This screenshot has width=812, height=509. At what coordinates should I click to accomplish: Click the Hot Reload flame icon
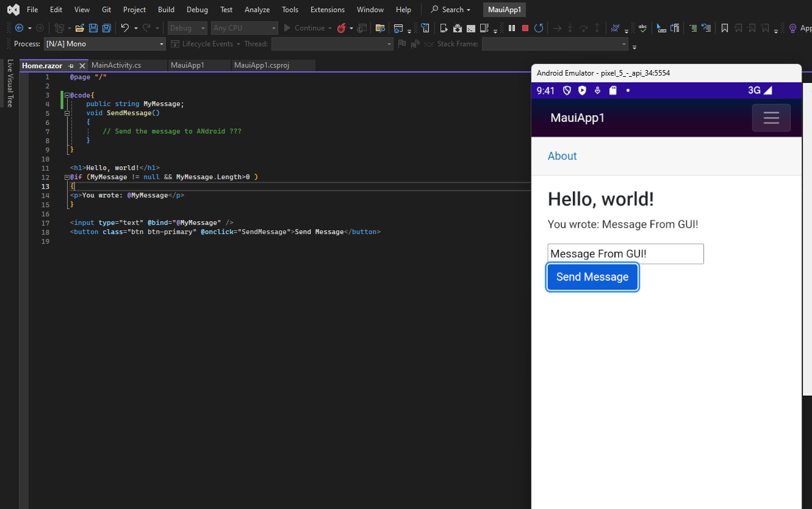(x=342, y=28)
